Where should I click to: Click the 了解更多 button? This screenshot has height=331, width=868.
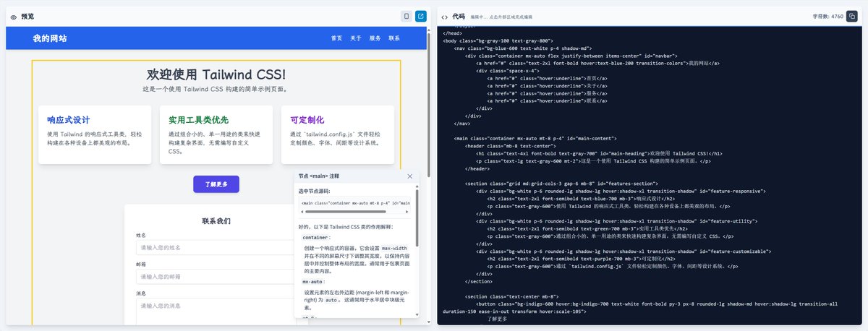(216, 184)
